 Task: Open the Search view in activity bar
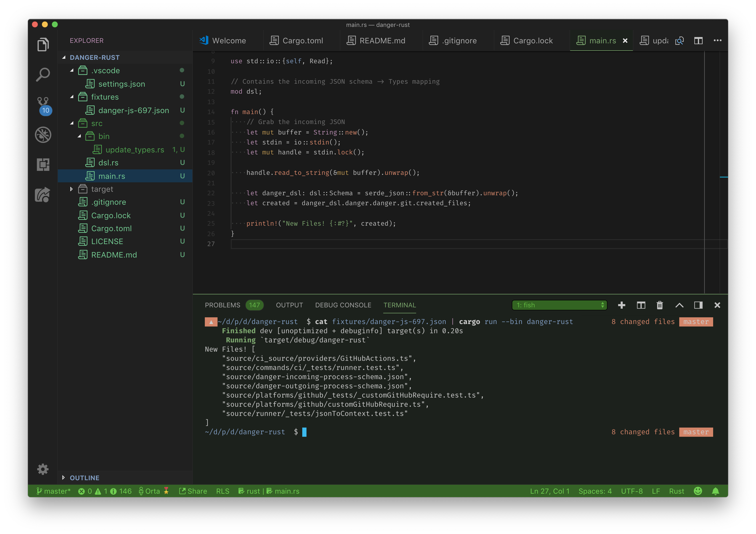43,75
